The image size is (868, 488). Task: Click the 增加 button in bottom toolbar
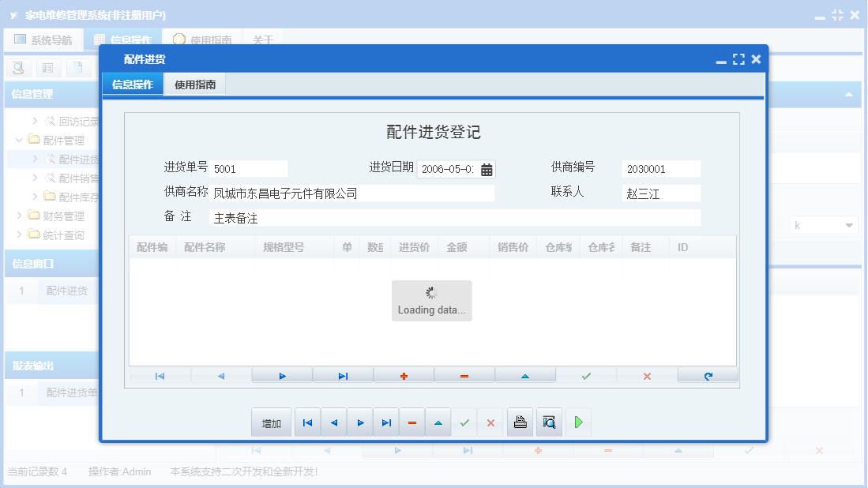[x=271, y=422]
